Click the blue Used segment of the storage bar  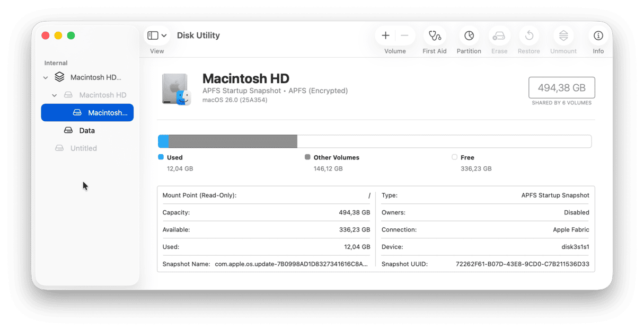[x=162, y=141]
